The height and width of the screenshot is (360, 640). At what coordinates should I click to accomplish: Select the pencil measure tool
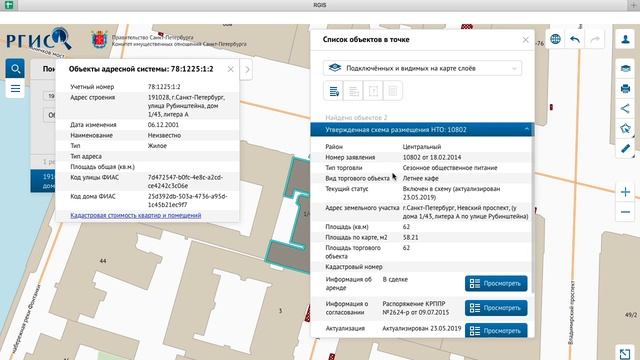[625, 149]
